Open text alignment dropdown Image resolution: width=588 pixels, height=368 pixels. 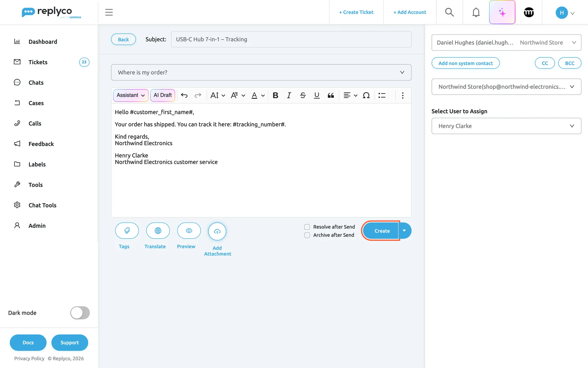click(350, 95)
